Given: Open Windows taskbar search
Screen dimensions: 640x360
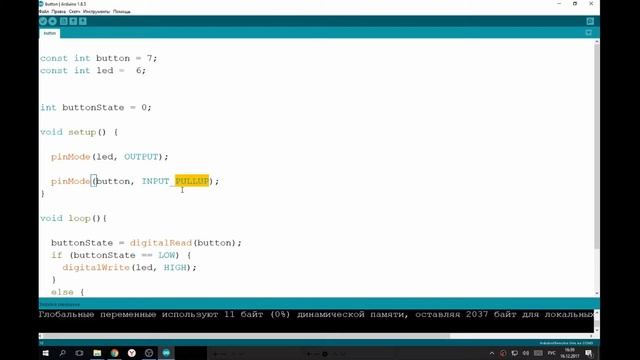Looking at the screenshot, I should point(62,353).
